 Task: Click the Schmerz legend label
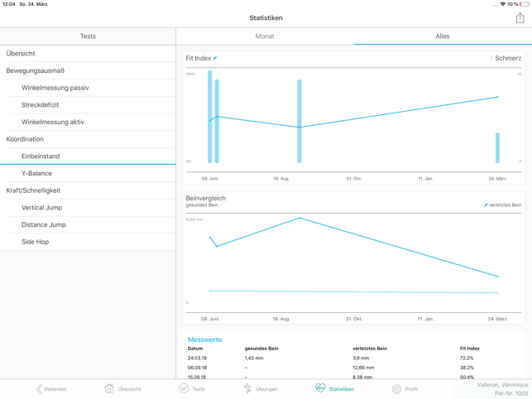coord(508,58)
